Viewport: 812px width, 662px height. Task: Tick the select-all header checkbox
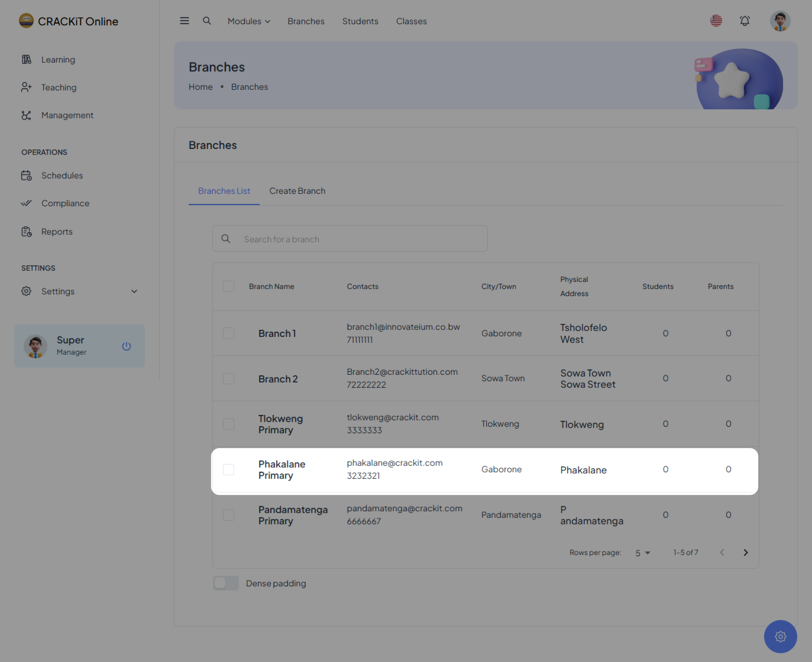tap(228, 286)
